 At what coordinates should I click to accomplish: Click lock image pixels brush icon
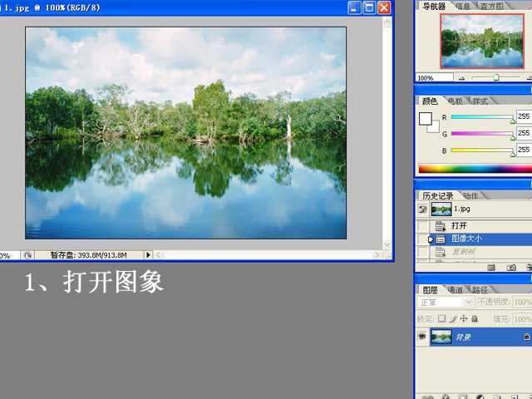453,318
